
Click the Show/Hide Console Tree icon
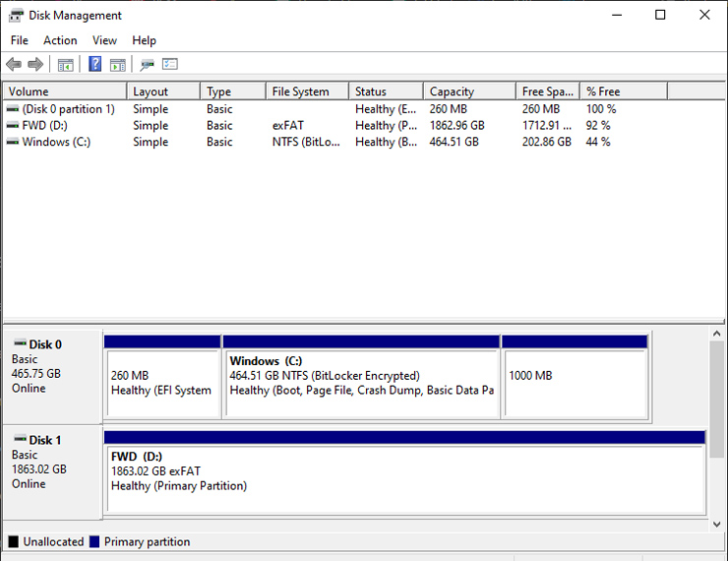point(66,65)
